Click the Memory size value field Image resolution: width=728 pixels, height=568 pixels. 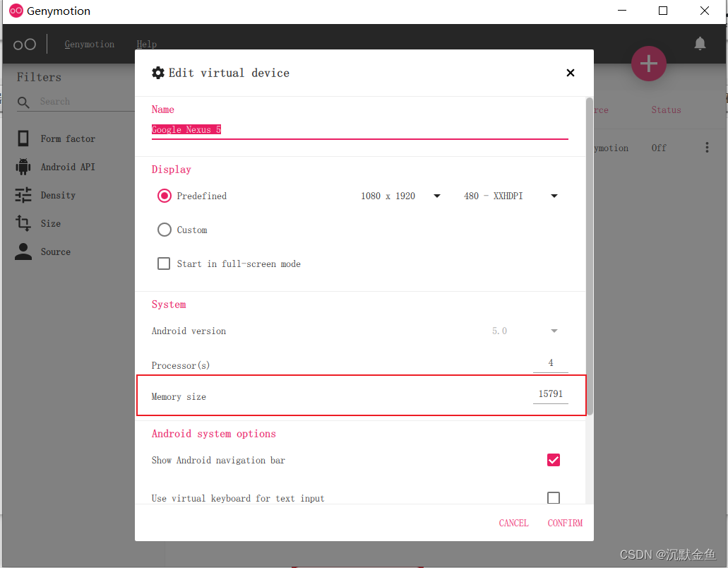pos(551,394)
